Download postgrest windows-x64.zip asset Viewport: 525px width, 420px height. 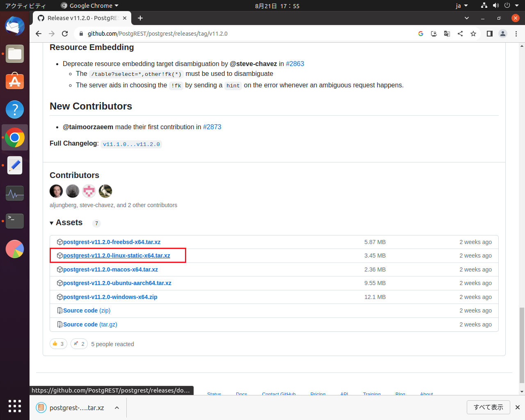110,297
